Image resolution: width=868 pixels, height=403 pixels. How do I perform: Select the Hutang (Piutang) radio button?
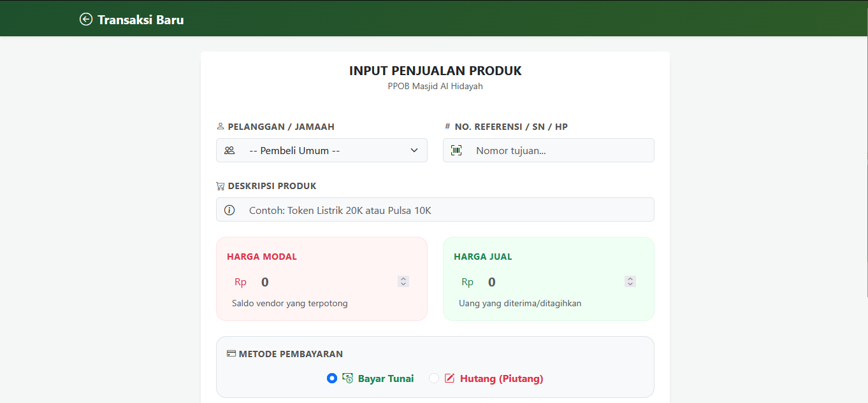tap(435, 378)
